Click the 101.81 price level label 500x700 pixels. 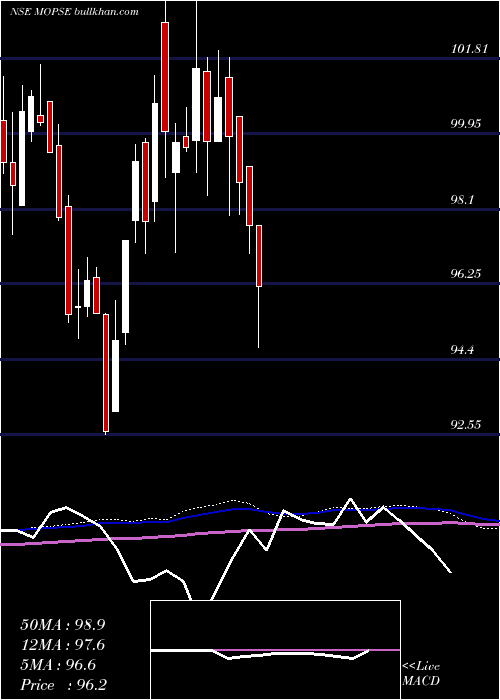[x=469, y=49]
